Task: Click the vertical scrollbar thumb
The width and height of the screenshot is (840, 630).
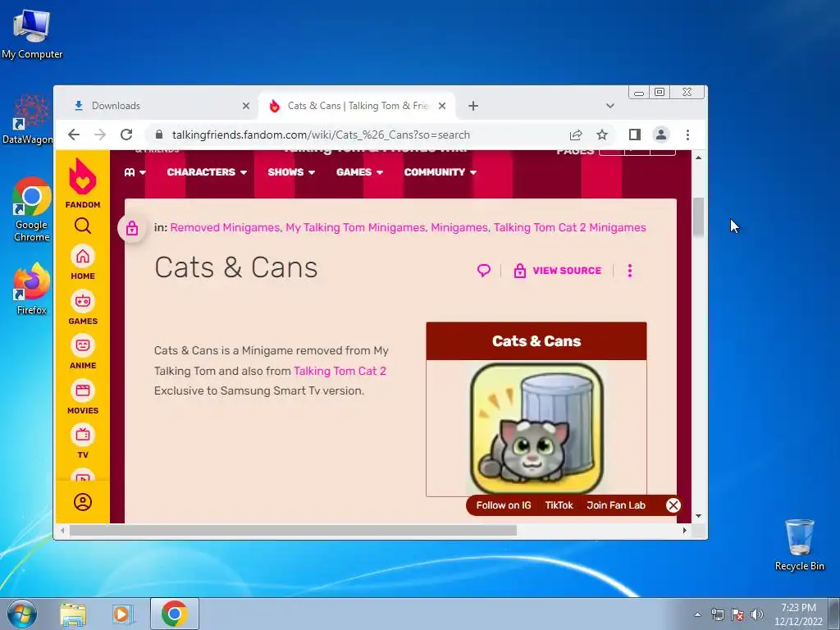Action: pyautogui.click(x=698, y=217)
